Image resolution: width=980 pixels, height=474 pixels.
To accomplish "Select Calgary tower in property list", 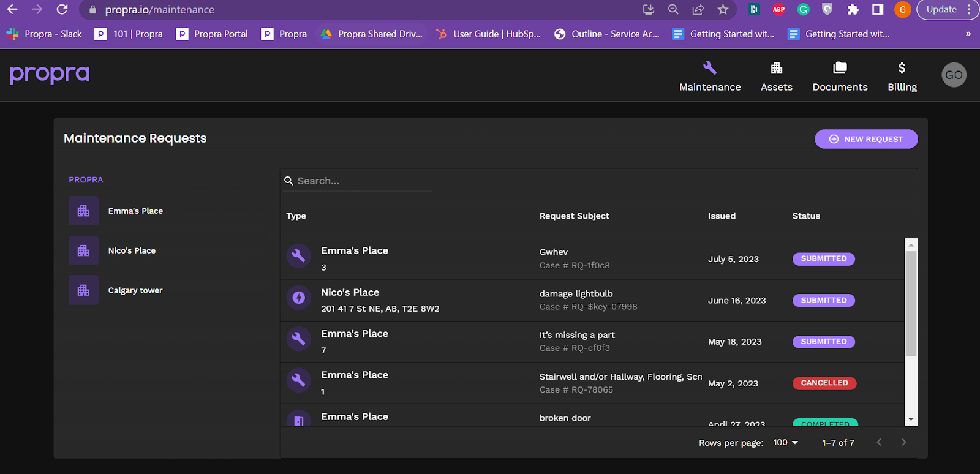I will (x=135, y=290).
